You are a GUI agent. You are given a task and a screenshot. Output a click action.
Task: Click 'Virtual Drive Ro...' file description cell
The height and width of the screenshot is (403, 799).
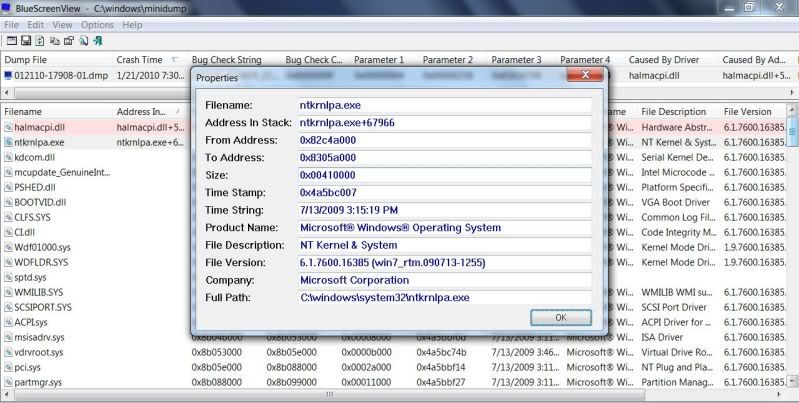point(679,352)
